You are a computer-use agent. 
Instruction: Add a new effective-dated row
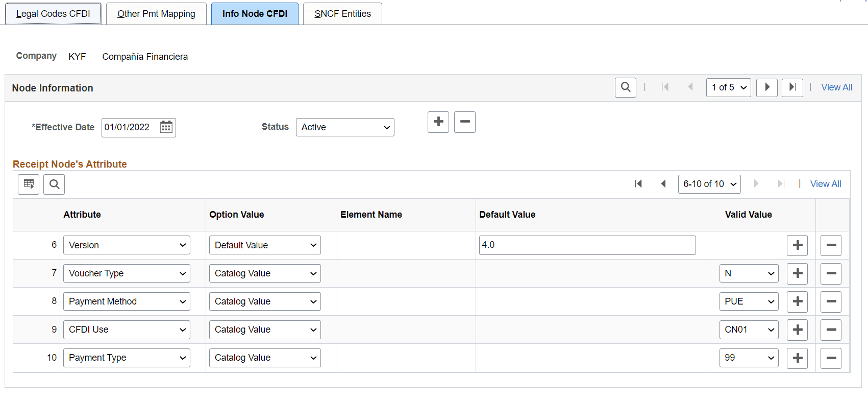(x=438, y=122)
